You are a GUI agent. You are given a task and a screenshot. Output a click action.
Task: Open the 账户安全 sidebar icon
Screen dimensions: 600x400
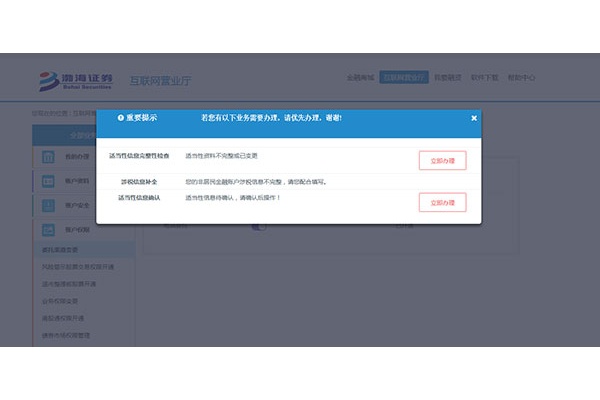click(x=48, y=206)
